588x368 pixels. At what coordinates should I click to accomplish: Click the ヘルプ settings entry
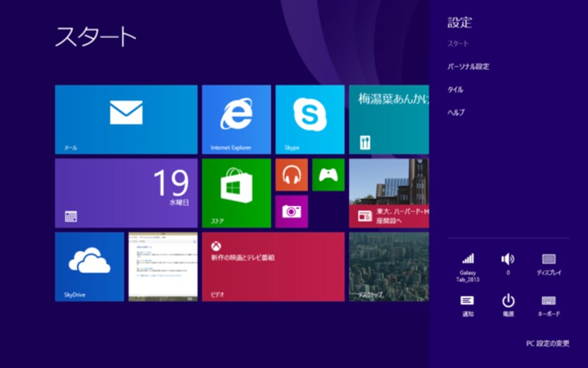click(456, 112)
